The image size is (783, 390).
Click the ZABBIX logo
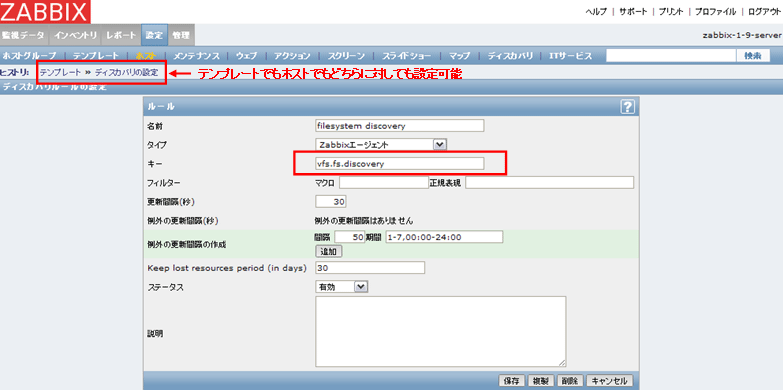45,12
